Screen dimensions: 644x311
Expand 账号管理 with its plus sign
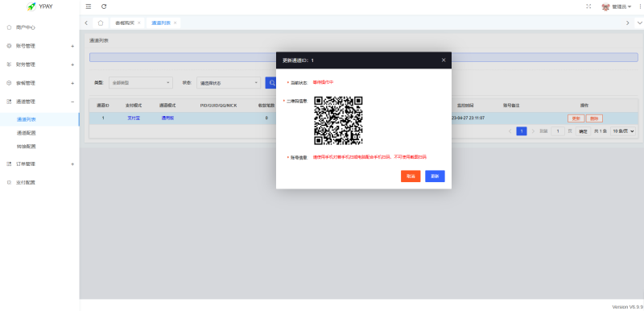[72, 46]
